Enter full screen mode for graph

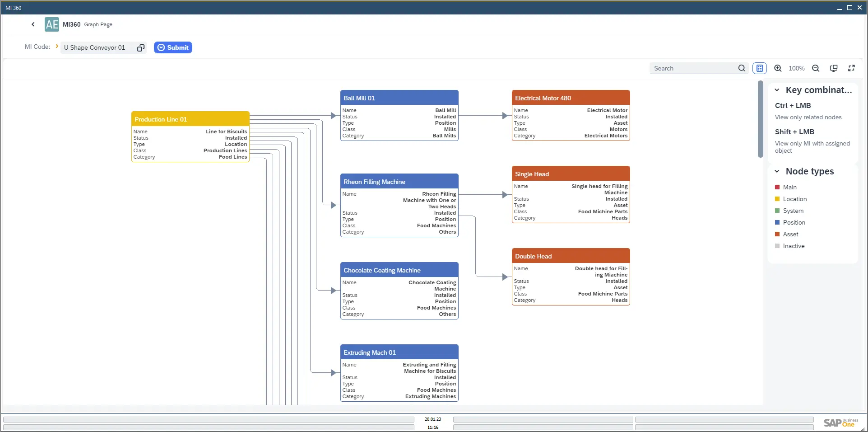[851, 68]
